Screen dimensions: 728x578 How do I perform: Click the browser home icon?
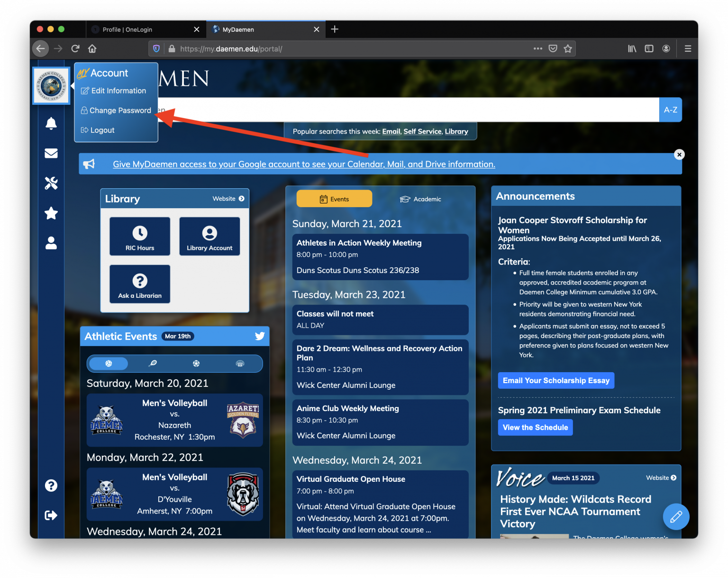[92, 48]
